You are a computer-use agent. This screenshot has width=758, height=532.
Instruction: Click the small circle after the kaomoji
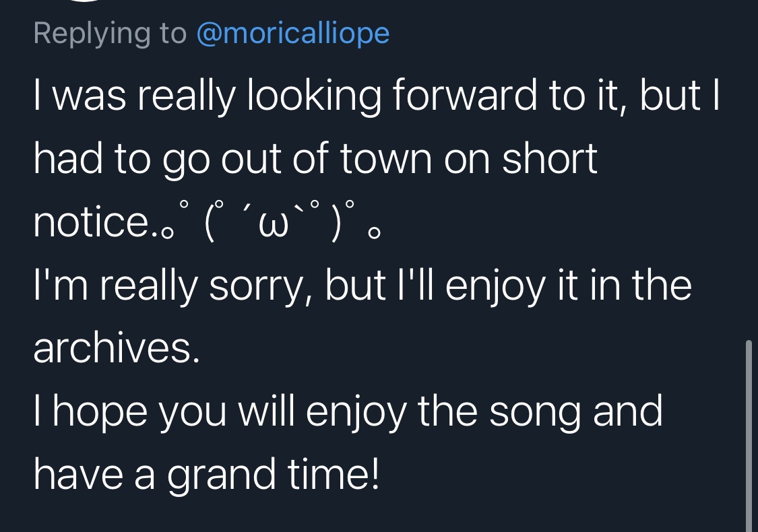(374, 234)
